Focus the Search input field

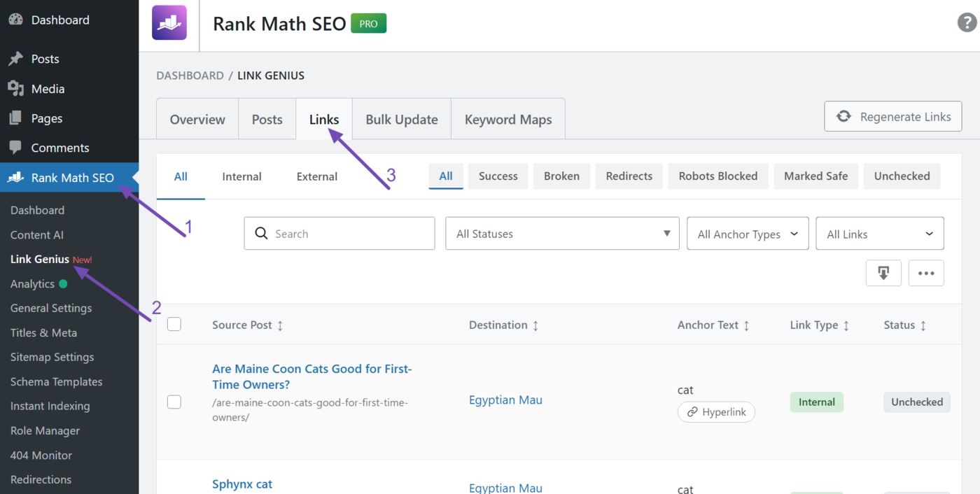(339, 233)
